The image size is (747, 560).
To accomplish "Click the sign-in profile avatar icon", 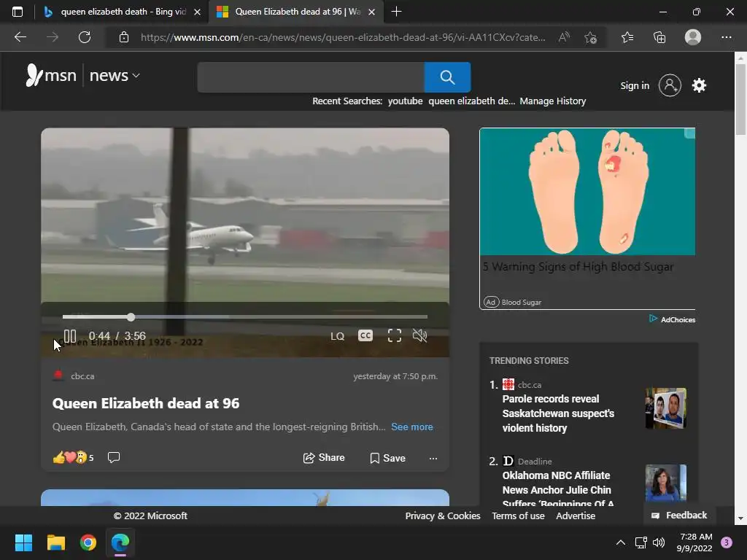I will tap(670, 86).
